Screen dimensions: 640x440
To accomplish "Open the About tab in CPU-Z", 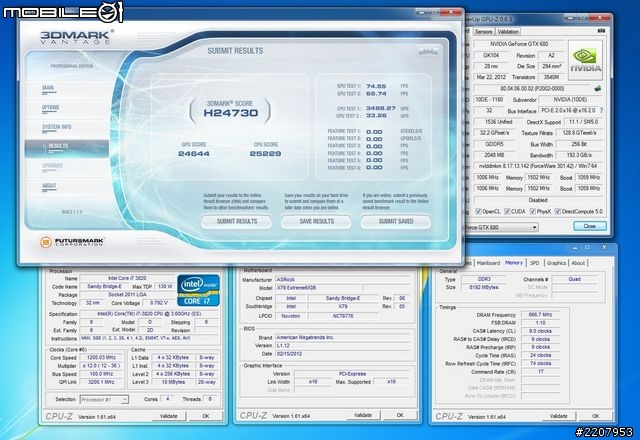I will (578, 263).
